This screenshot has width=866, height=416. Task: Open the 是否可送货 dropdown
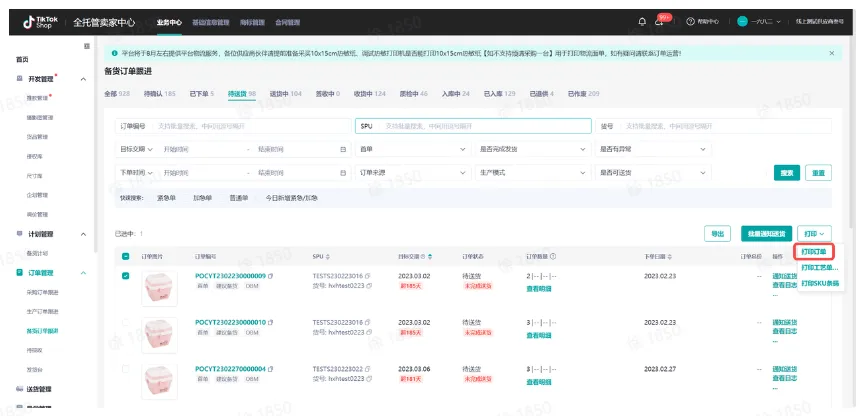[x=653, y=173]
